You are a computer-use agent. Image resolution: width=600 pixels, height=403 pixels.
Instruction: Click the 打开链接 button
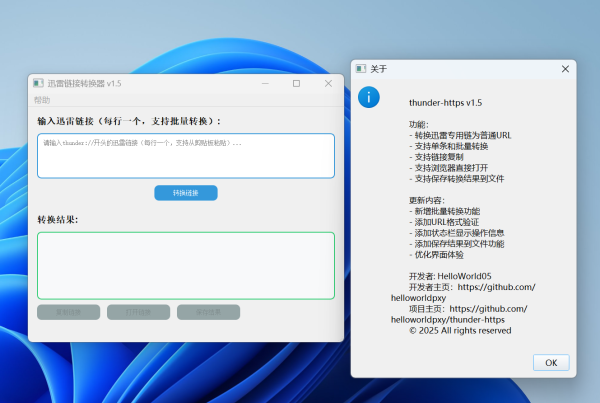click(138, 312)
